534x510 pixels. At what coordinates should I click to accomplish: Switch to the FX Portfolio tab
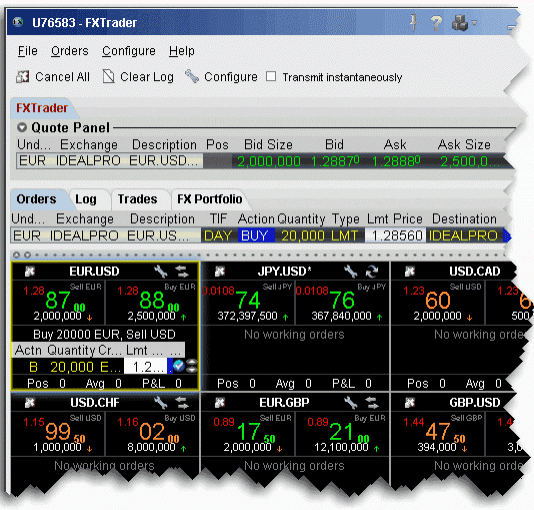pos(210,199)
